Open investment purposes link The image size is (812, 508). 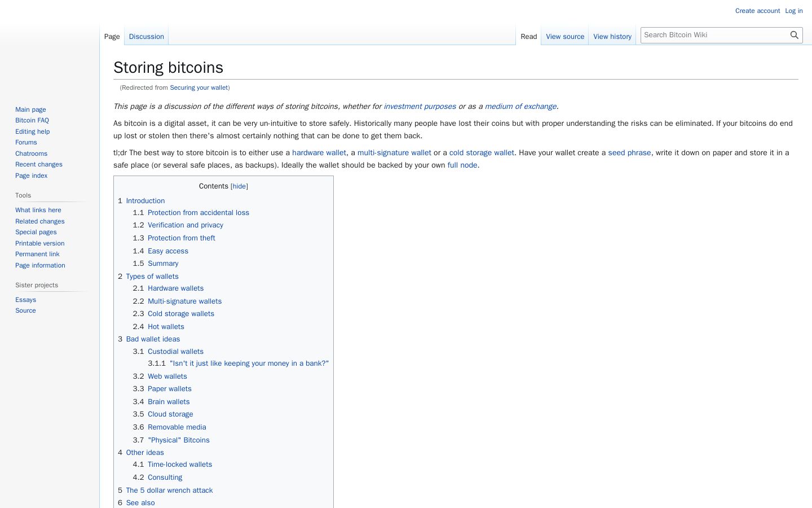(420, 106)
